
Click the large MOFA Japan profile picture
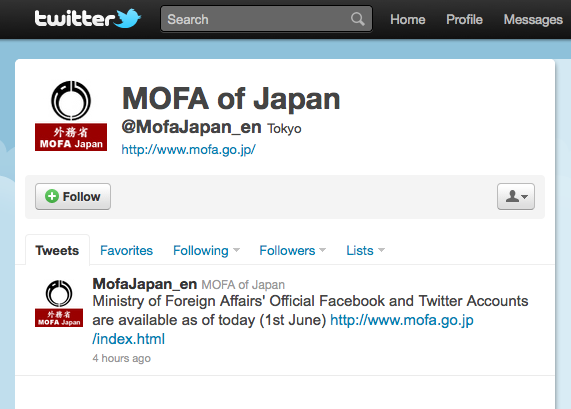click(71, 116)
